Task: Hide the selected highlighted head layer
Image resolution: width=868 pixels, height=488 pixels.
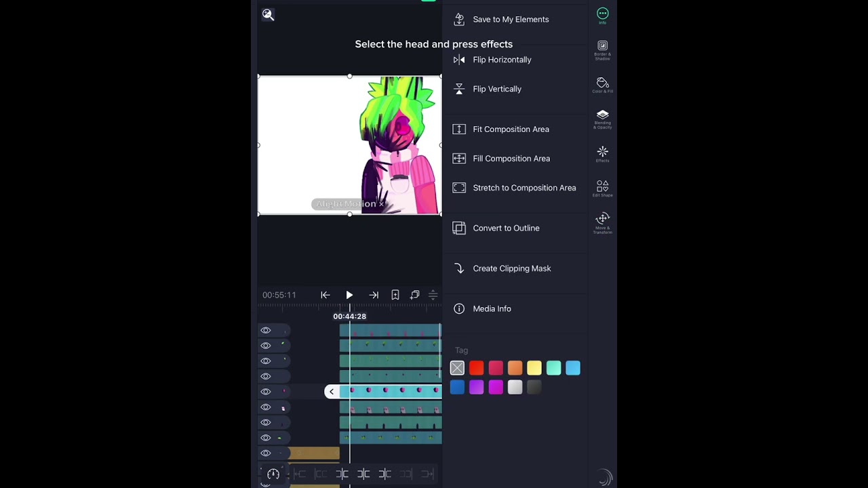Action: [266, 392]
